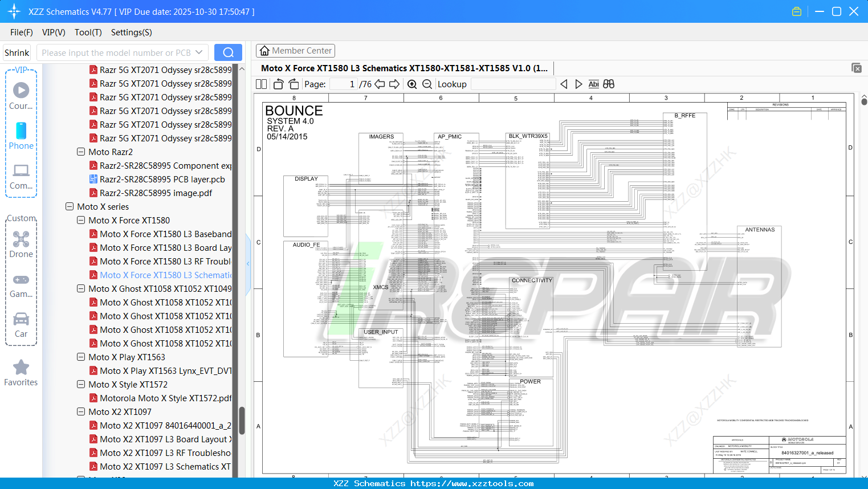Screen dimensions: 868x489
Task: Click the Member Center button
Action: [x=295, y=50]
